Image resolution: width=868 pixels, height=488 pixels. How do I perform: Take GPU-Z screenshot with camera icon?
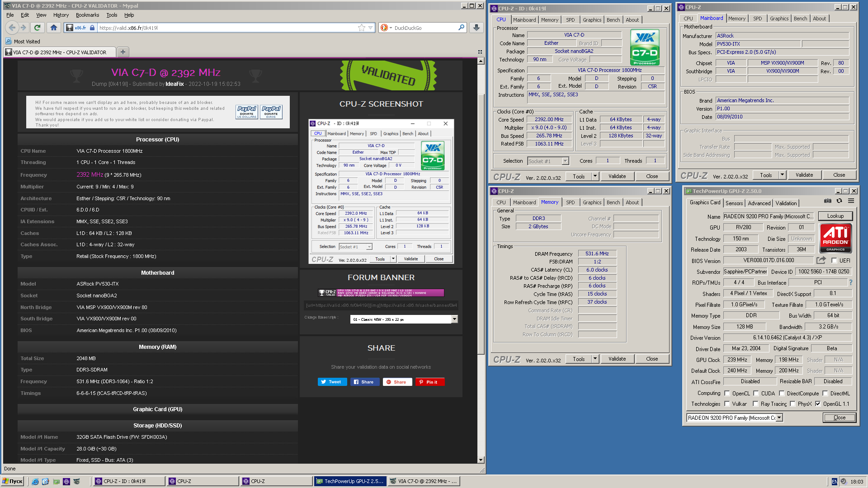827,201
